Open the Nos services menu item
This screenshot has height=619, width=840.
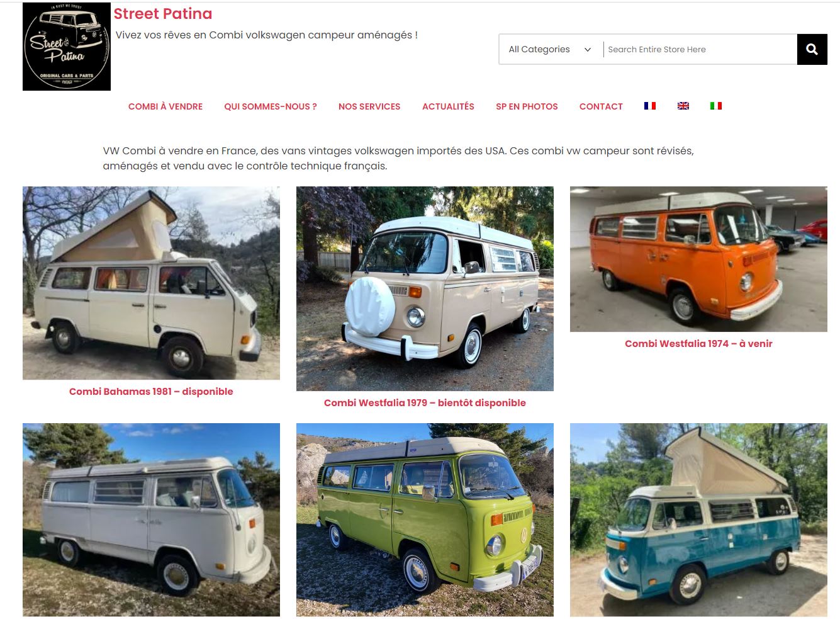[369, 106]
